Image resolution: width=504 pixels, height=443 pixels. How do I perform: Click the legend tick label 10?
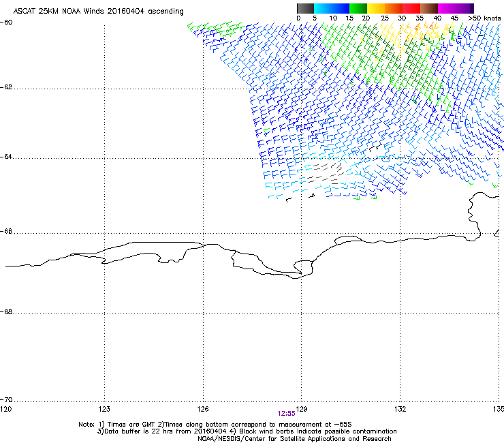(x=333, y=18)
